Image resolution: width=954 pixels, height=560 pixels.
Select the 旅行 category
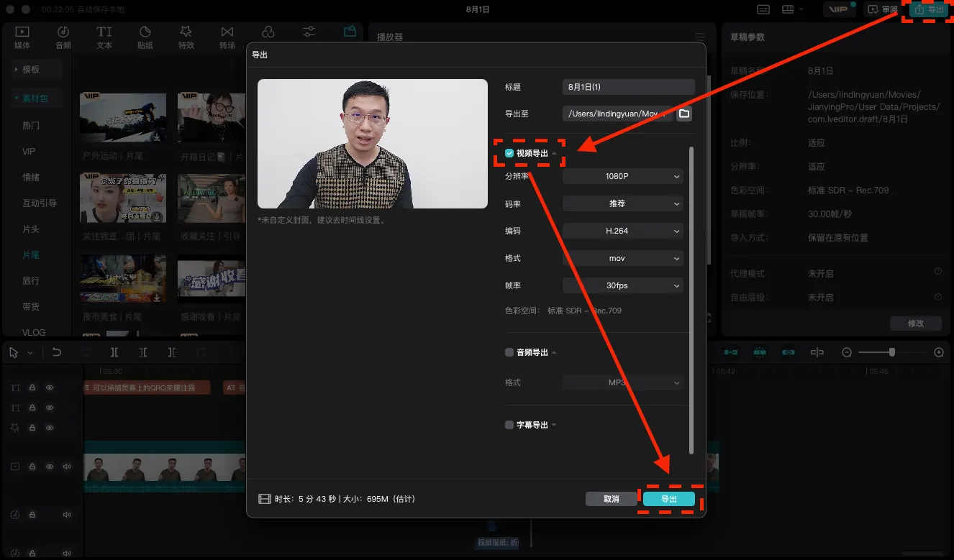coord(31,280)
